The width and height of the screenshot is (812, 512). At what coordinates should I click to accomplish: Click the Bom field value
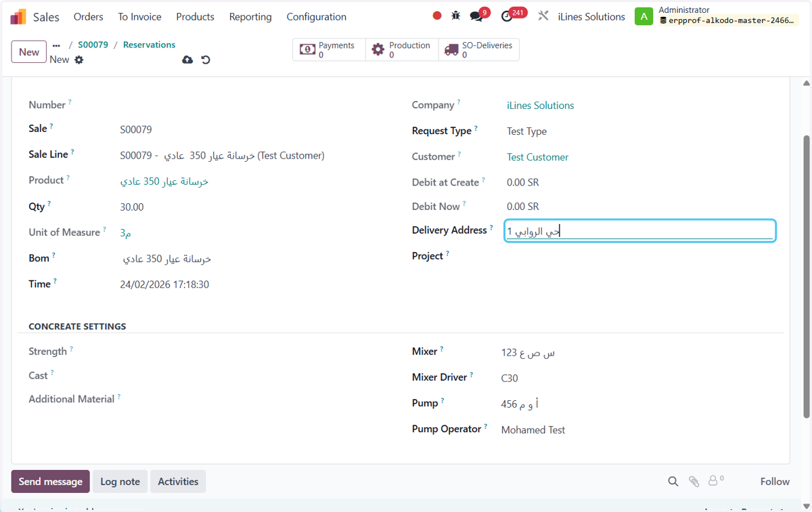tap(167, 259)
